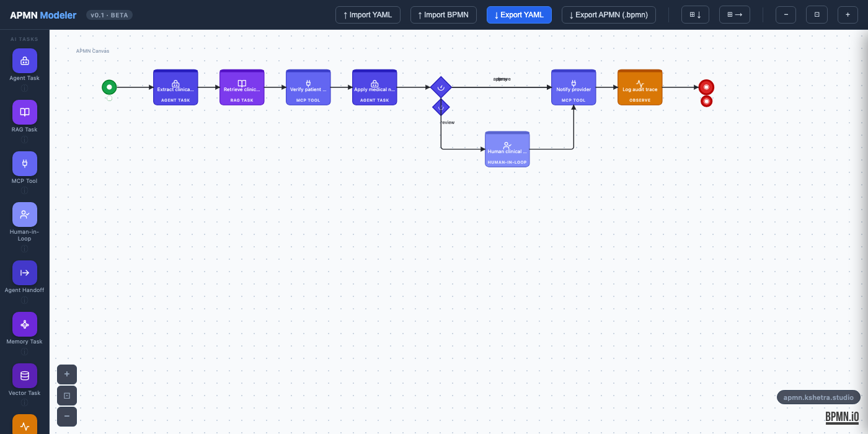Select the orange 'Log audit trace' observe node
The width and height of the screenshot is (868, 434).
(640, 87)
